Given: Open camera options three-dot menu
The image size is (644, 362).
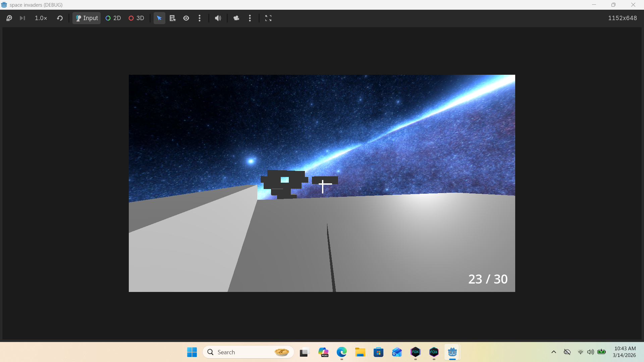Looking at the screenshot, I should (x=250, y=18).
